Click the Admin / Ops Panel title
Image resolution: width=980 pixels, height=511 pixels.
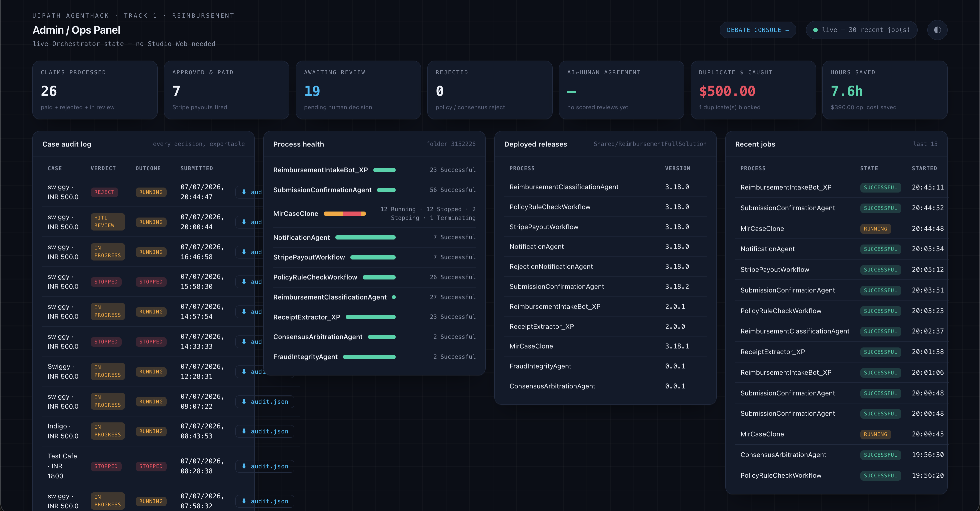[76, 30]
